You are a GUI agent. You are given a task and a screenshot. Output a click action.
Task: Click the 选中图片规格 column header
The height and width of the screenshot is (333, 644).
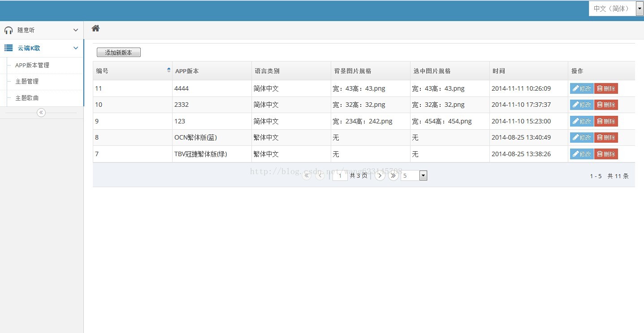point(450,71)
